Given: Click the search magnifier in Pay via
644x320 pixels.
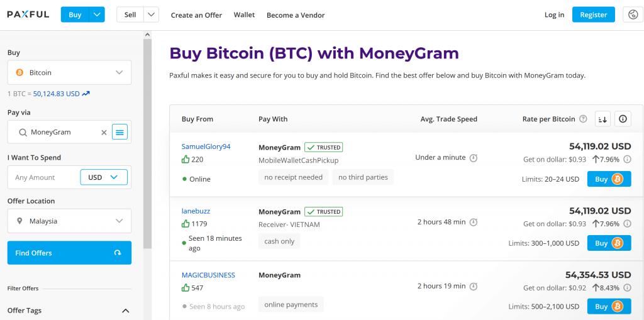Looking at the screenshot, I should click(23, 132).
